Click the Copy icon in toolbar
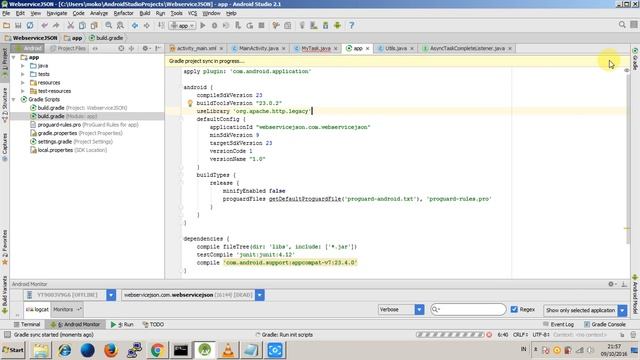640x360 pixels. pos(82,25)
